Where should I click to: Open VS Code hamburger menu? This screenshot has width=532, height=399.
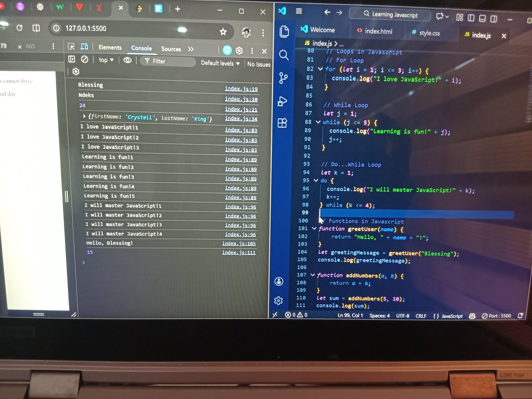[299, 11]
